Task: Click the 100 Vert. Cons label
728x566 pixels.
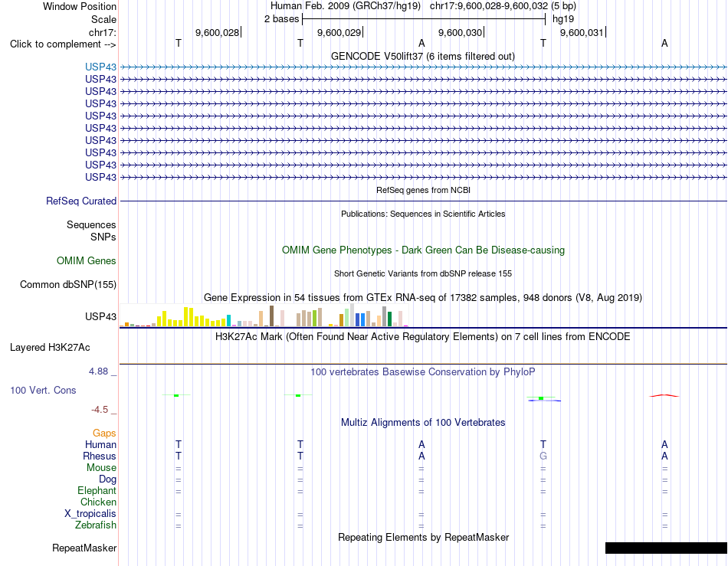Action: pyautogui.click(x=43, y=390)
